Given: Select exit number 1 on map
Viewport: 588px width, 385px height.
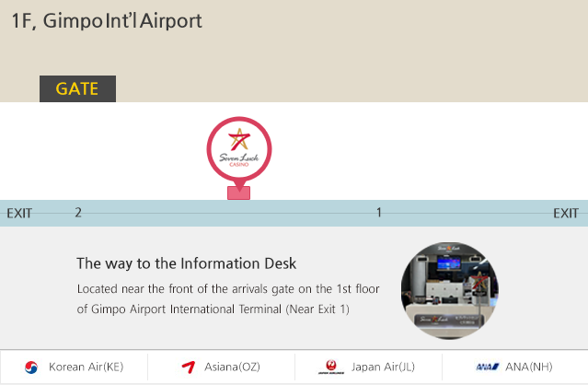Looking at the screenshot, I should [379, 213].
